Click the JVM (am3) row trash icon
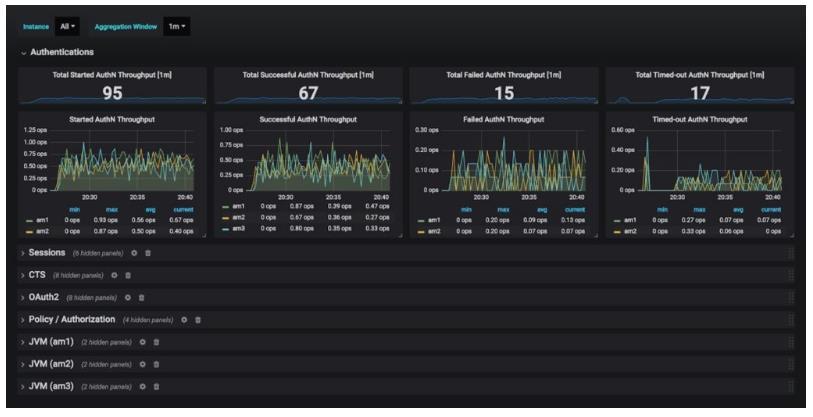813x417 pixels. pos(156,387)
